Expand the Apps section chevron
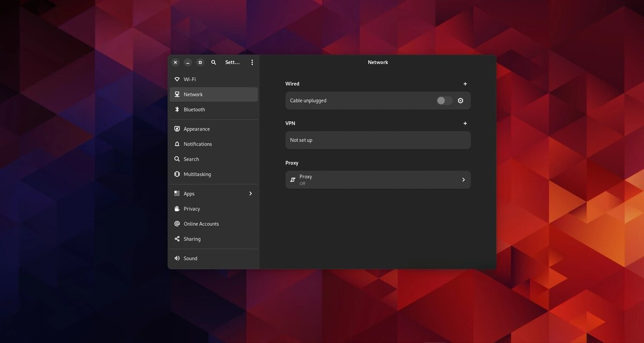This screenshot has width=644, height=343. coord(250,193)
